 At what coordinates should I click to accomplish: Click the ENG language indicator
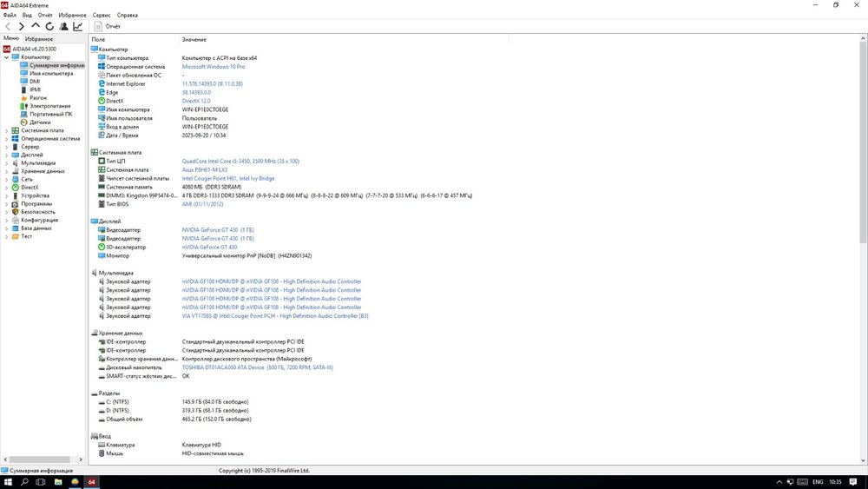[818, 482]
